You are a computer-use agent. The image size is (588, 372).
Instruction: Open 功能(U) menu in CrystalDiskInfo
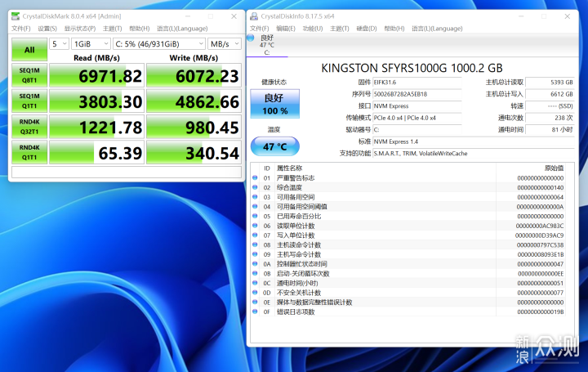[x=313, y=29]
